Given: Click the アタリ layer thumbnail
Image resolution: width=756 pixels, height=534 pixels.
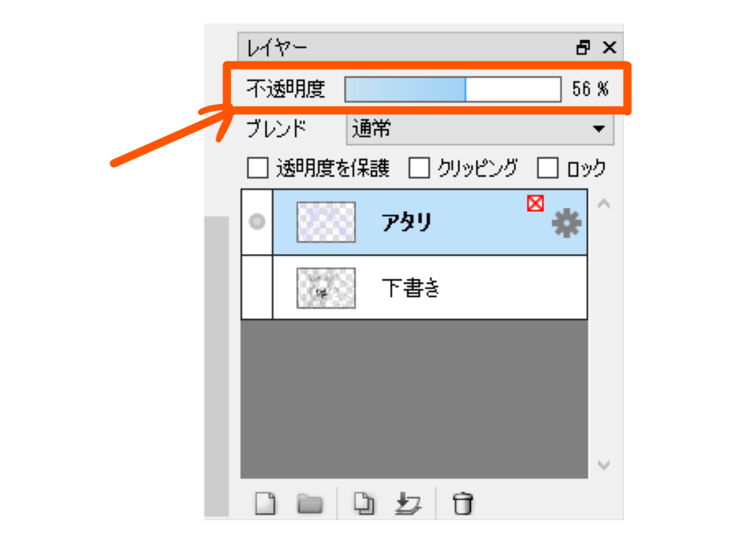Looking at the screenshot, I should coord(326,222).
